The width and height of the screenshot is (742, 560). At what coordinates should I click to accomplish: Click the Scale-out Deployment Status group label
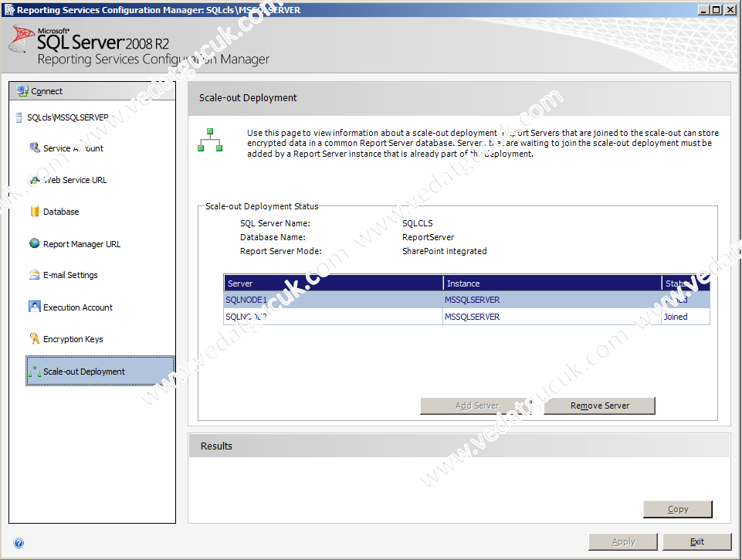262,206
